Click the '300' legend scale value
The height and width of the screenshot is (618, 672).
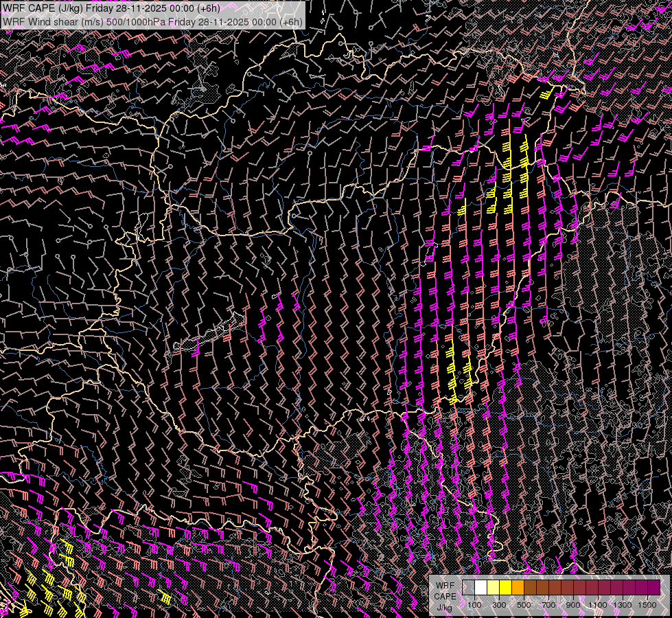(499, 605)
